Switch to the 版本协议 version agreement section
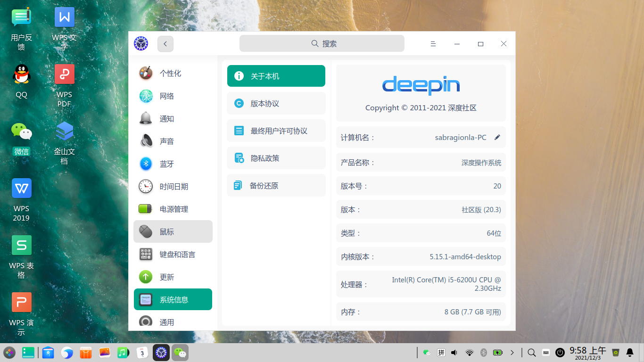The width and height of the screenshot is (644, 362). click(x=276, y=103)
